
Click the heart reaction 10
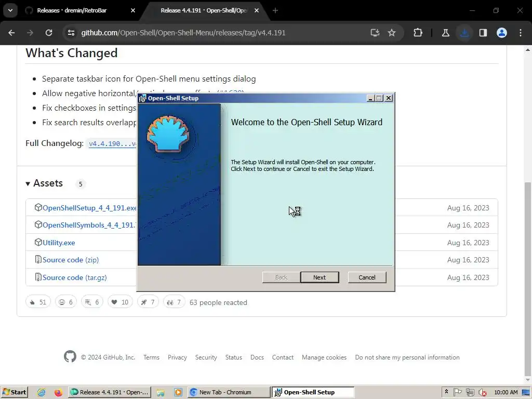point(120,302)
